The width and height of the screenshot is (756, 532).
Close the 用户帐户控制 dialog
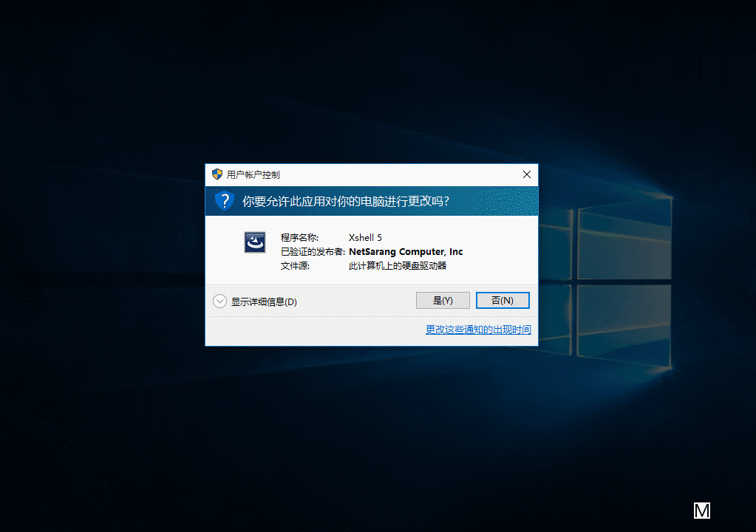pyautogui.click(x=526, y=174)
